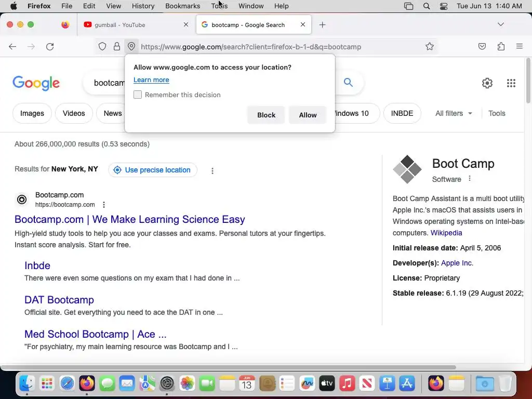This screenshot has width=532, height=399.
Task: Open three-dot menu next to Bootcamp.com result
Action: pos(104,205)
